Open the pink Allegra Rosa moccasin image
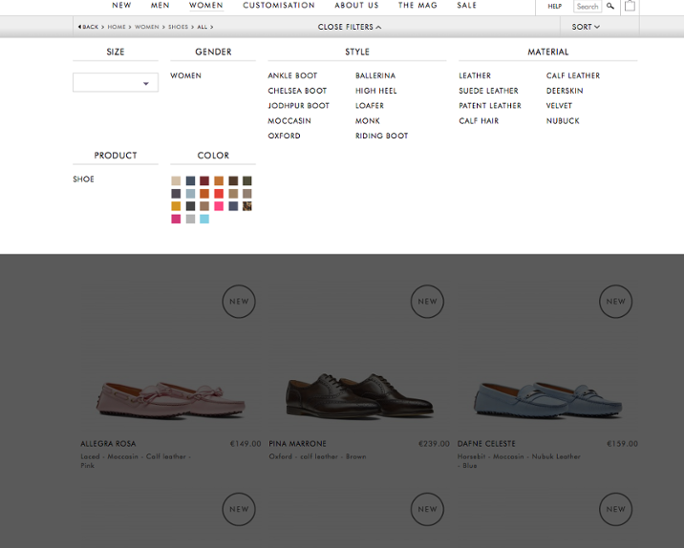The image size is (684, 548). (x=171, y=400)
